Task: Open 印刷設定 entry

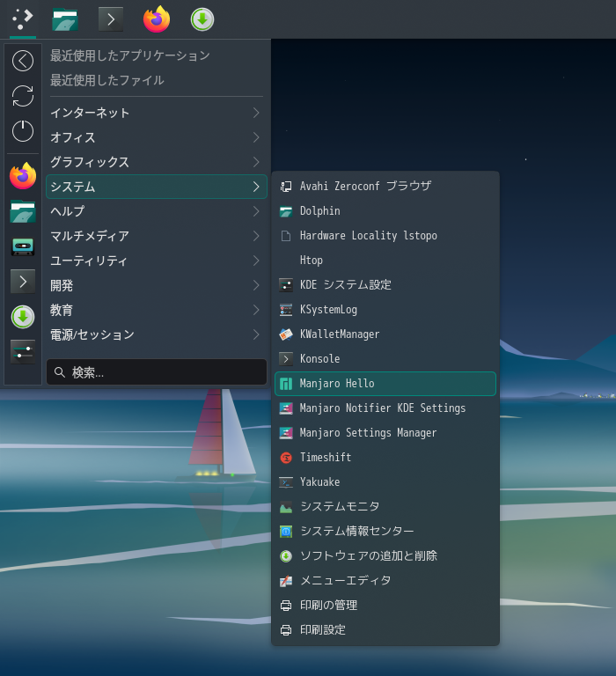Action: (385, 630)
